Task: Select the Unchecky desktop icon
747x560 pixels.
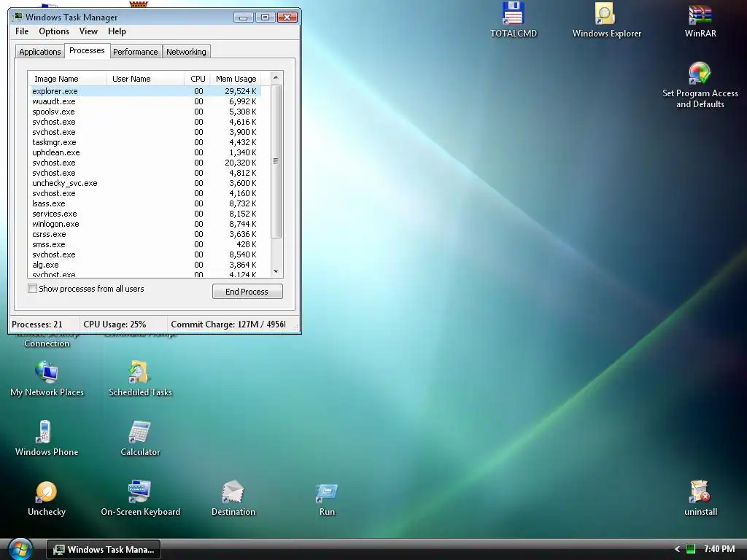Action: [46, 499]
